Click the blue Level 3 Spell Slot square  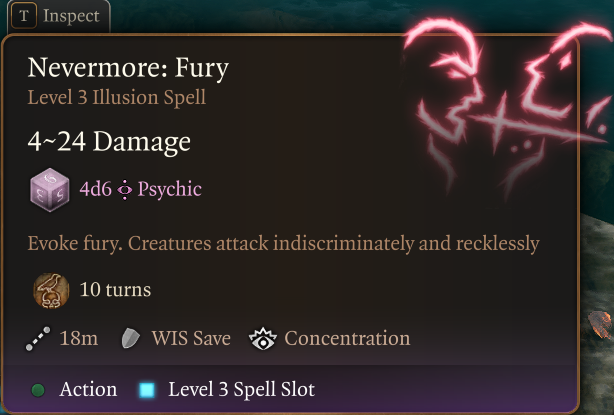click(x=147, y=390)
